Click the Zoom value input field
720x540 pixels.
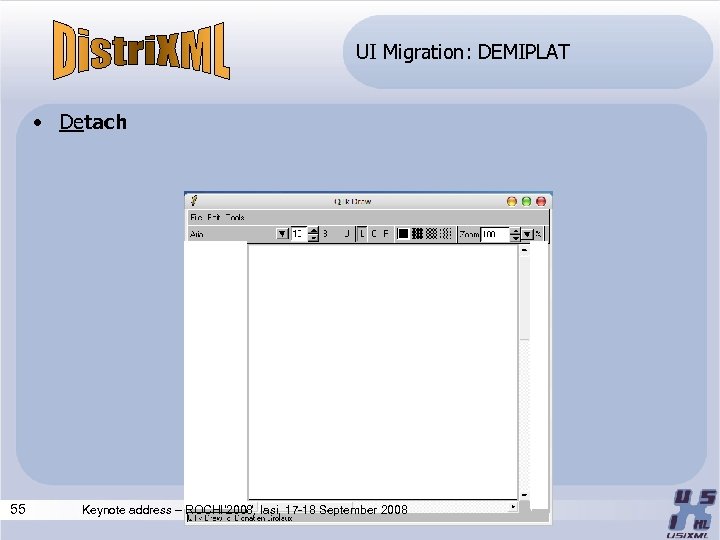click(495, 234)
